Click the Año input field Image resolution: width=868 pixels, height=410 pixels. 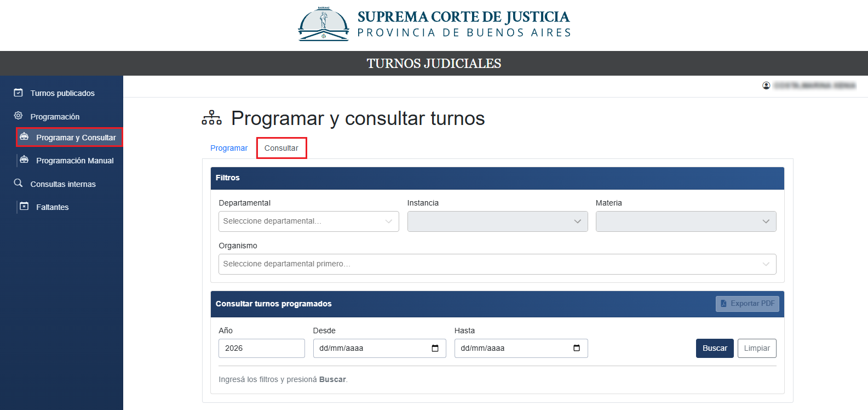coord(262,348)
